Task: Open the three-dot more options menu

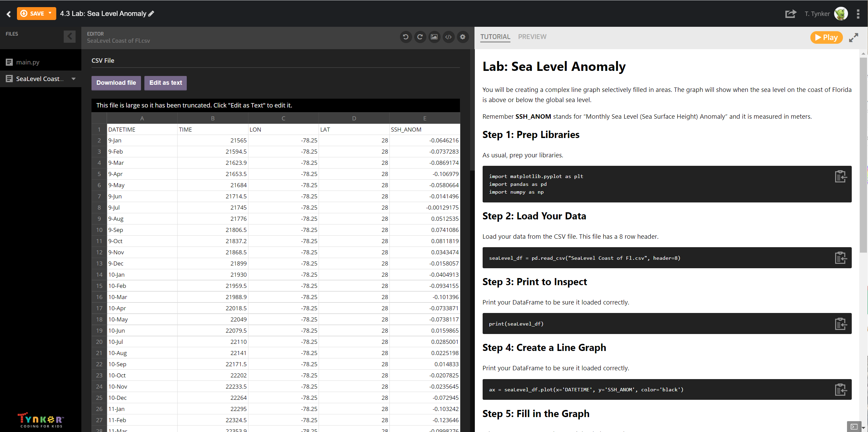Action: (858, 14)
